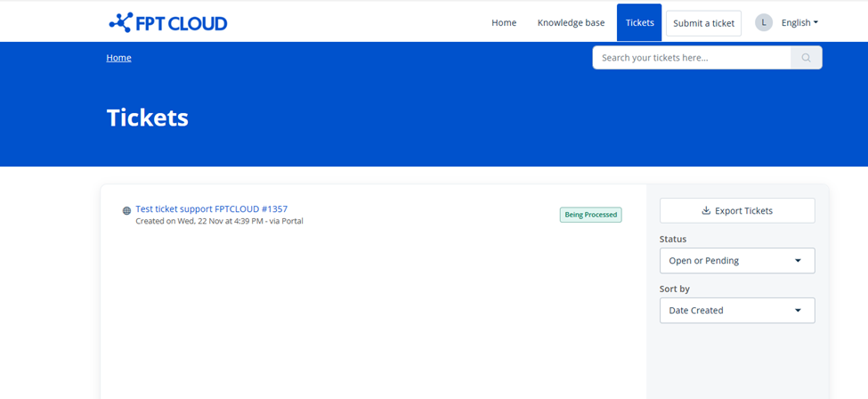This screenshot has height=399, width=868.
Task: Expand the Sort by 'Date Created' dropdown
Action: coord(736,311)
